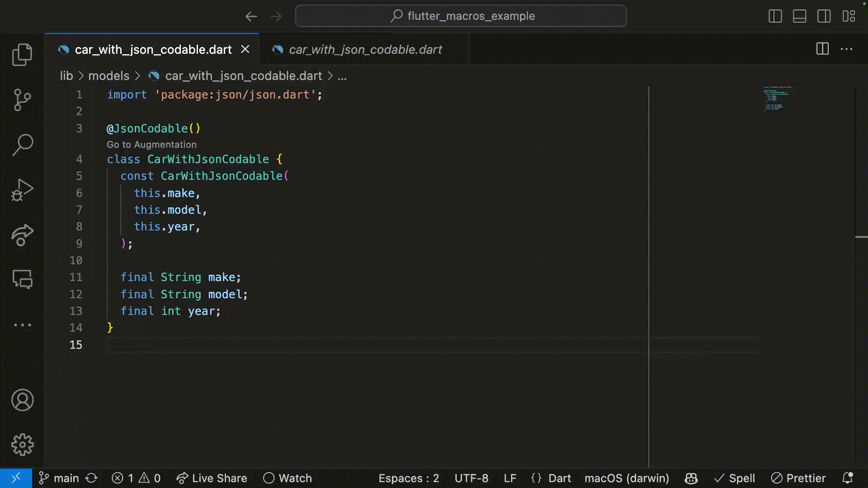
Task: Click the models breadcrumb folder
Action: click(x=108, y=76)
